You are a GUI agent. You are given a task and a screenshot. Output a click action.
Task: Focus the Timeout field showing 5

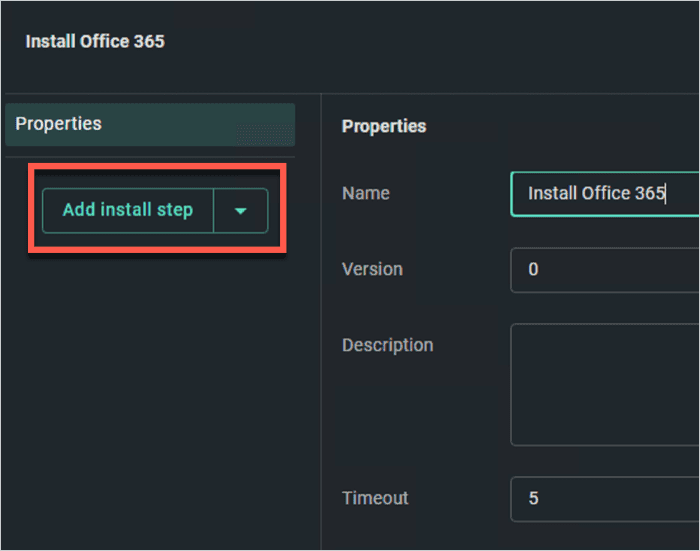[x=605, y=499]
